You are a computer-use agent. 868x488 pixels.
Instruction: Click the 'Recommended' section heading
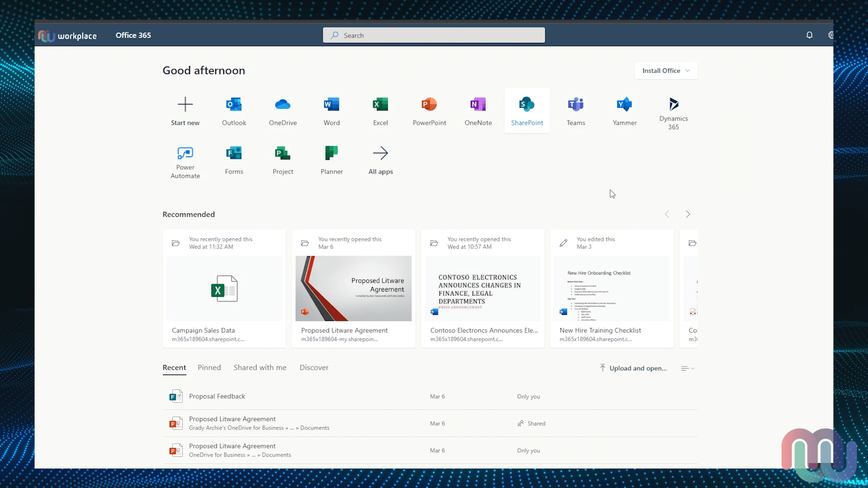[189, 214]
